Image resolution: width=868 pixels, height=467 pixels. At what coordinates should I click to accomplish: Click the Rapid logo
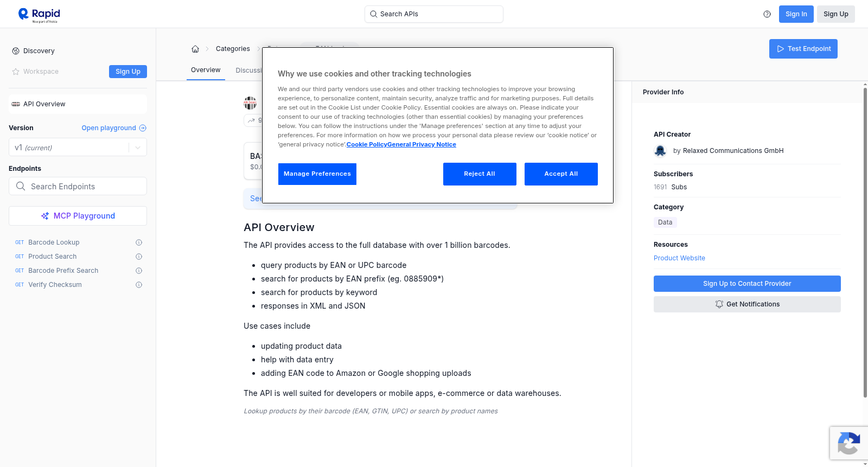pyautogui.click(x=39, y=15)
